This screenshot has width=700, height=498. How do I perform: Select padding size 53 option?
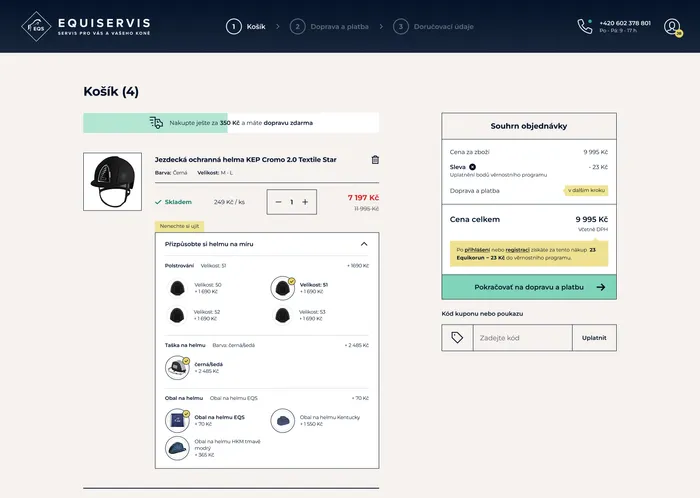pos(300,315)
